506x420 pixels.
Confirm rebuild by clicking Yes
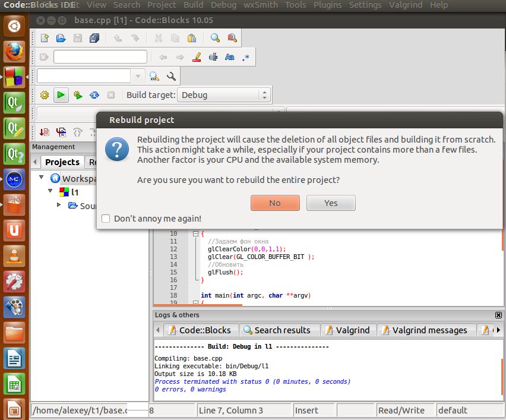[x=331, y=203]
